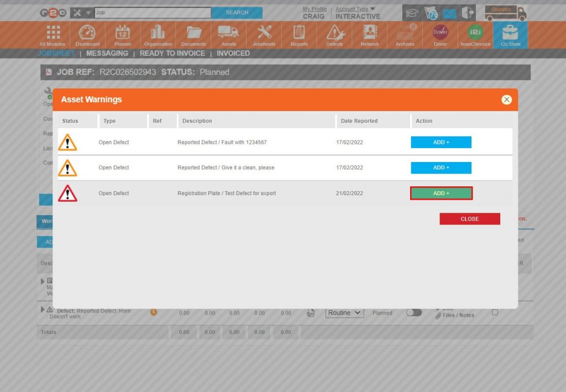Click 'Reported Defect / Fault with 1234567' text

point(222,143)
